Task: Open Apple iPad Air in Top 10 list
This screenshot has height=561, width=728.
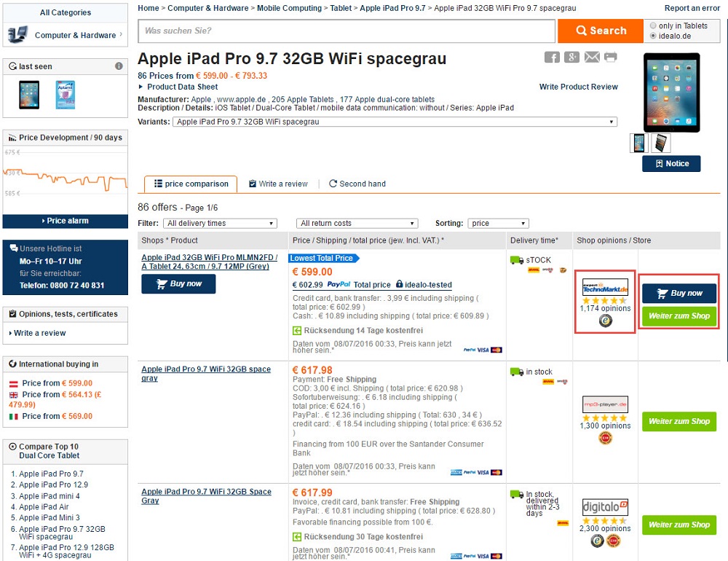Action: (x=44, y=507)
